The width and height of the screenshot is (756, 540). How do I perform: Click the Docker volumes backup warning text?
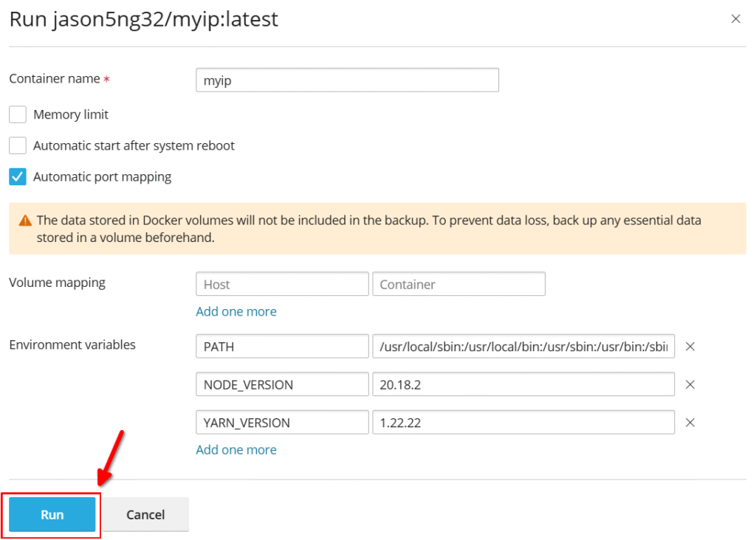[369, 229]
